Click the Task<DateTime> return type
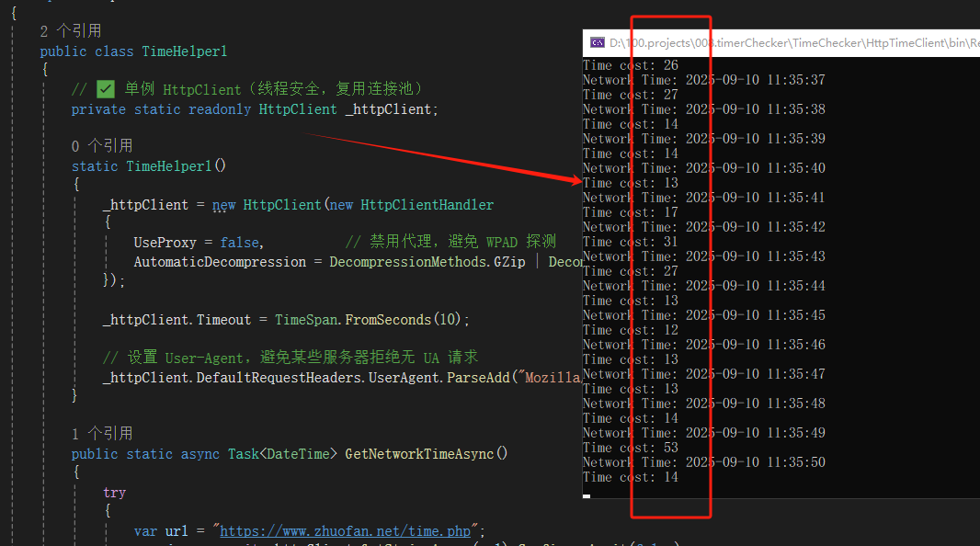Viewport: 980px width, 546px height. [282, 454]
